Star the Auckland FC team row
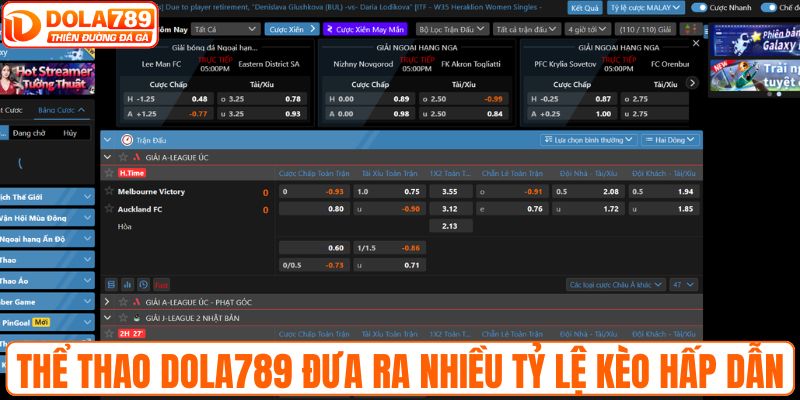The height and width of the screenshot is (400, 800). coord(109,208)
